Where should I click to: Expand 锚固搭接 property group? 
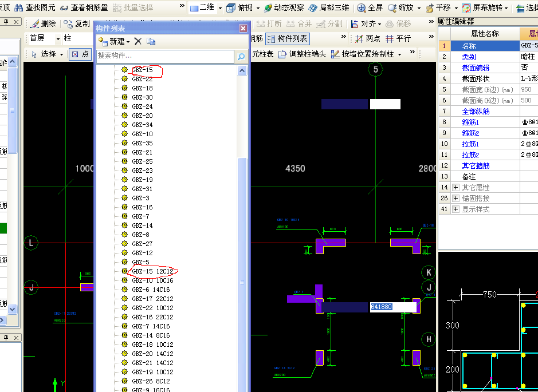pyautogui.click(x=455, y=198)
